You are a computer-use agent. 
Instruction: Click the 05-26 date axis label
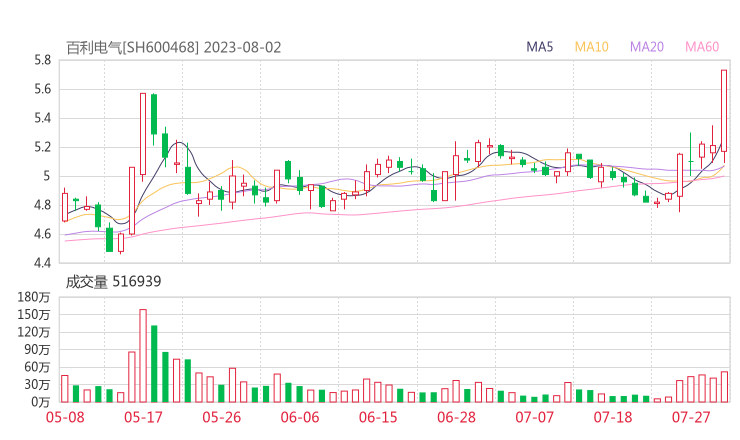[222, 417]
